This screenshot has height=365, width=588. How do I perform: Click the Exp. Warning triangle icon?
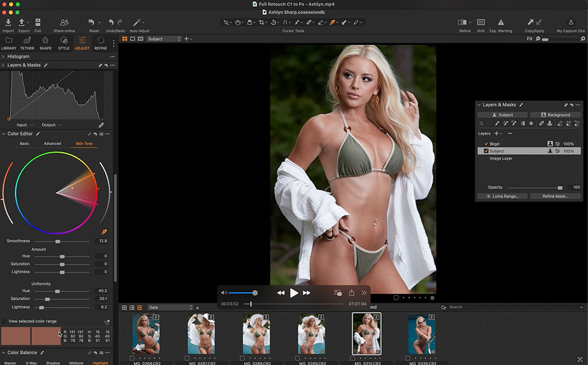pos(501,22)
